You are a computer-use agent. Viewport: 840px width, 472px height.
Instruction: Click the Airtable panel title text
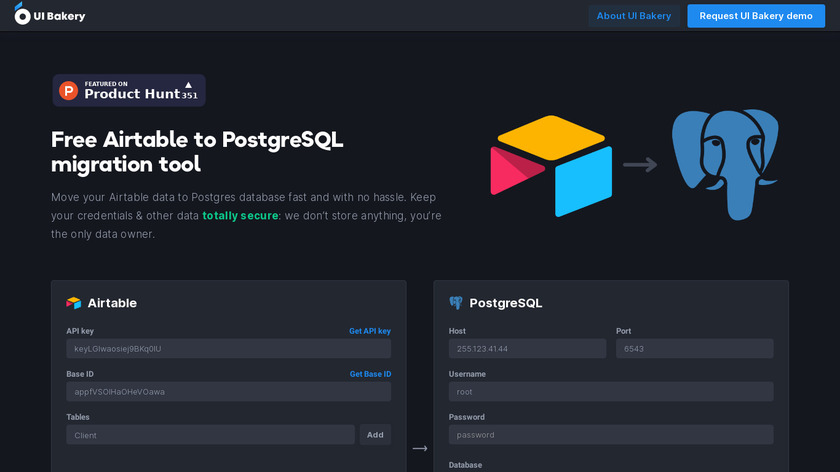pos(112,303)
